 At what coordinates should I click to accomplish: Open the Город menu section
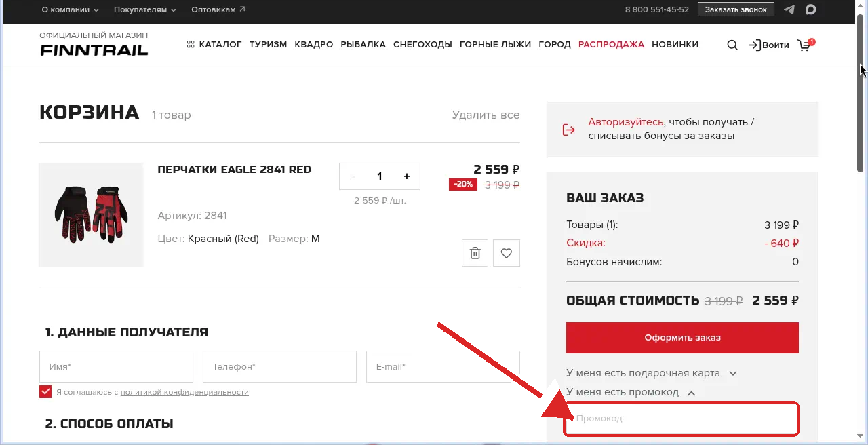(555, 45)
